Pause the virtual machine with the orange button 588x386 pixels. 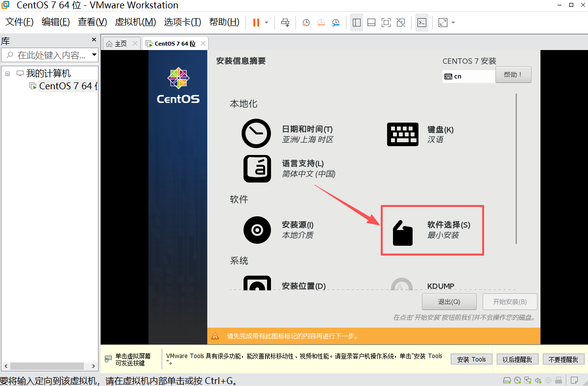[x=256, y=23]
